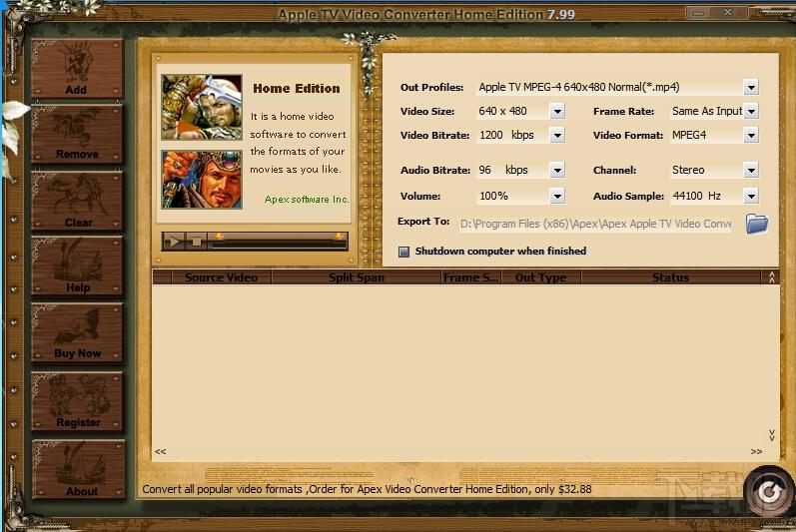
Task: Open Help from the sidebar
Action: tap(77, 266)
